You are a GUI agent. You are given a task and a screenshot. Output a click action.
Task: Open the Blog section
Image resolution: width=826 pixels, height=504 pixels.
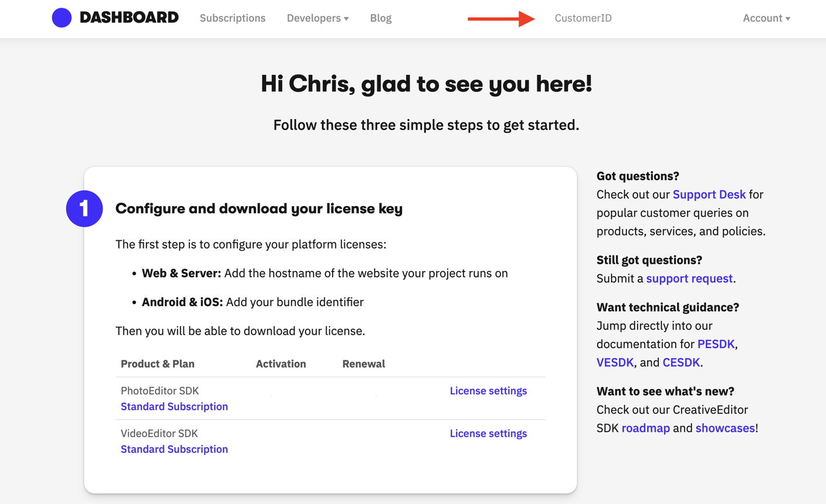381,18
